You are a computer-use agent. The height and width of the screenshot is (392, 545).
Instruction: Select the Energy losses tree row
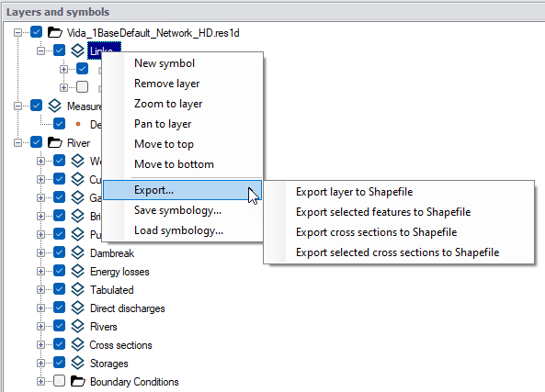click(119, 272)
